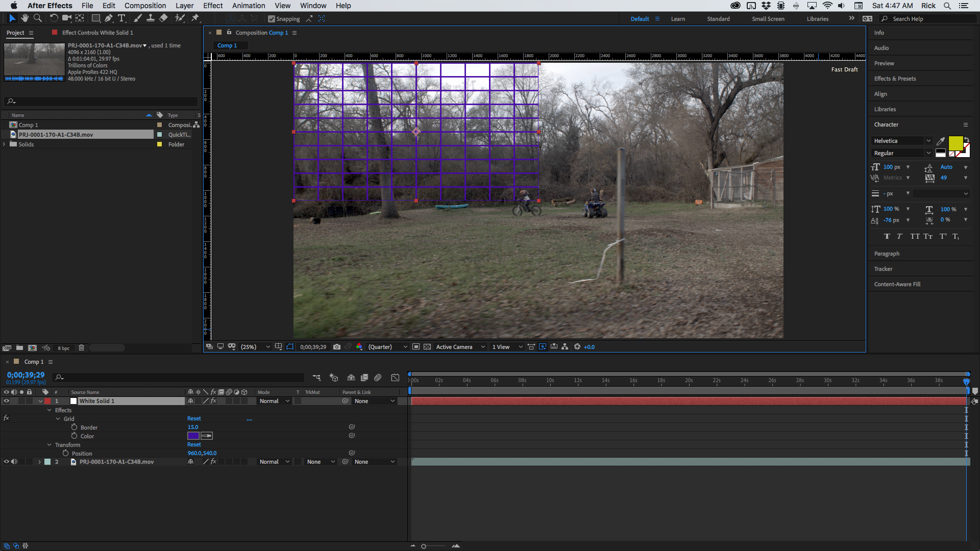Viewport: 980px width, 551px height.
Task: Toggle the Audio icon for video layer 2
Action: click(x=13, y=462)
